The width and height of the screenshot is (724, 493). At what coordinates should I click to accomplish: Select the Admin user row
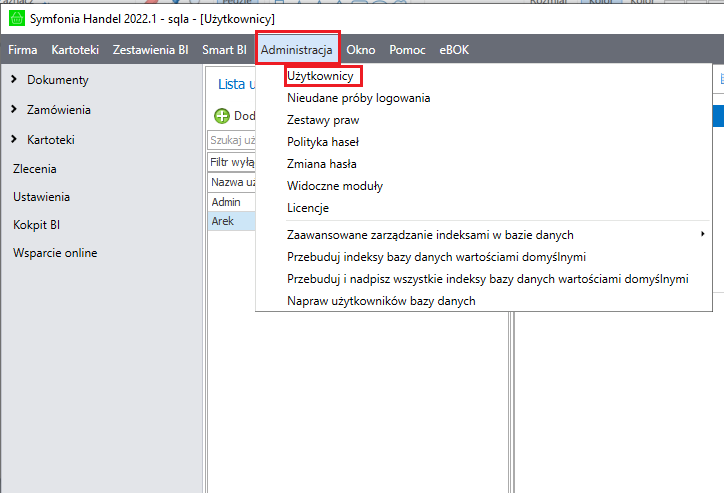point(226,202)
